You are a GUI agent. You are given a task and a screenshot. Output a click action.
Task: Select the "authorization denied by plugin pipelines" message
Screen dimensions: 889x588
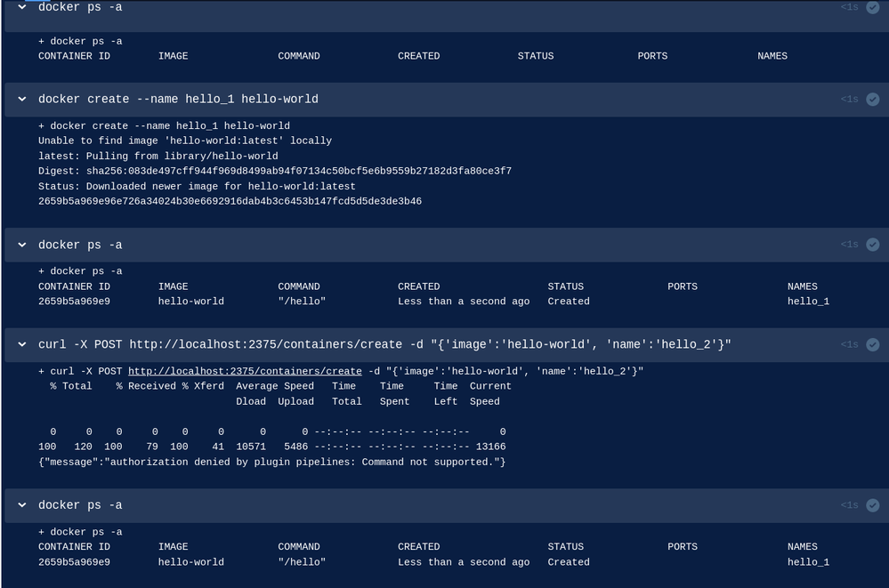tap(271, 462)
